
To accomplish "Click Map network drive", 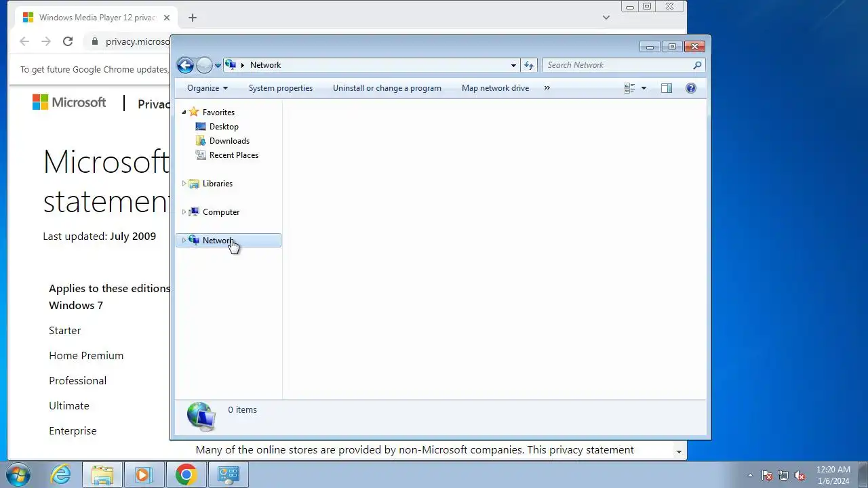I will pyautogui.click(x=495, y=88).
